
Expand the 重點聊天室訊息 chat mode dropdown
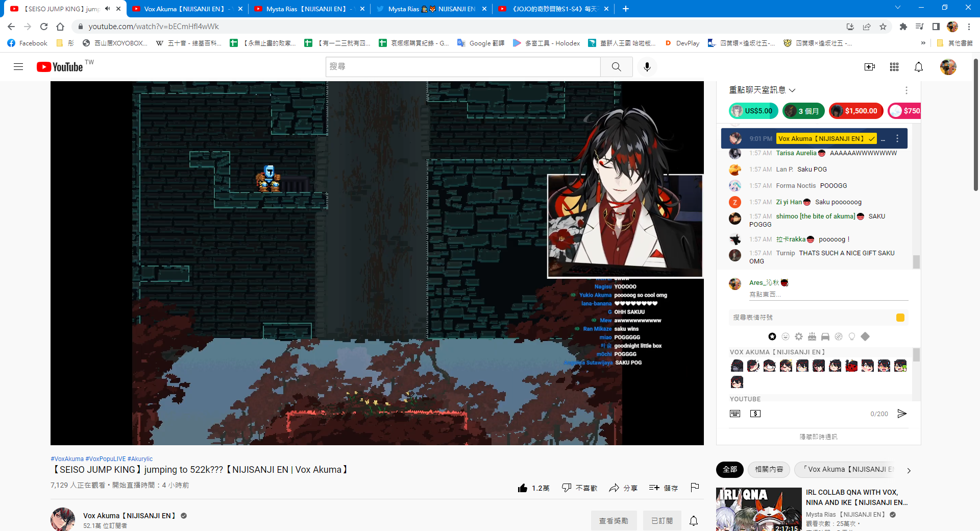coord(762,90)
